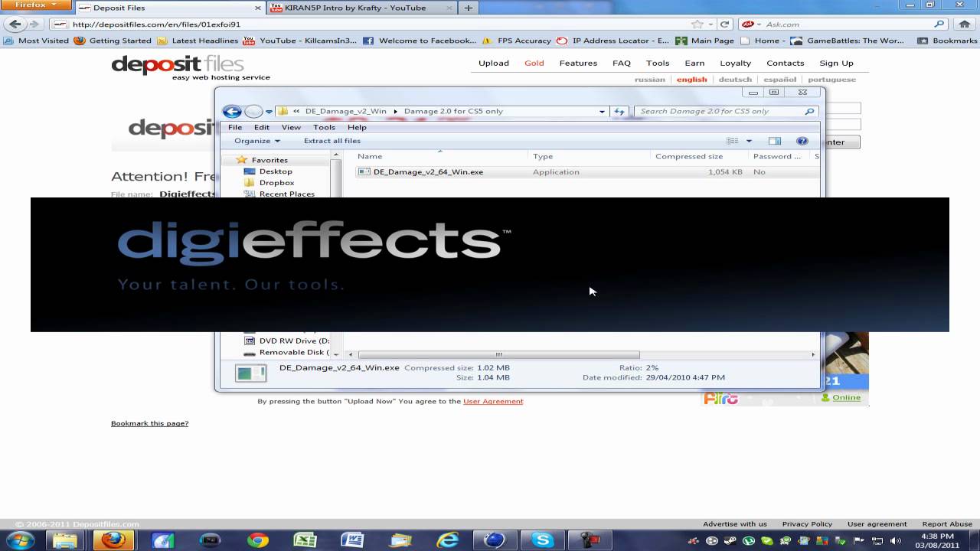Select Desktop in Favorites sidebar

click(276, 171)
